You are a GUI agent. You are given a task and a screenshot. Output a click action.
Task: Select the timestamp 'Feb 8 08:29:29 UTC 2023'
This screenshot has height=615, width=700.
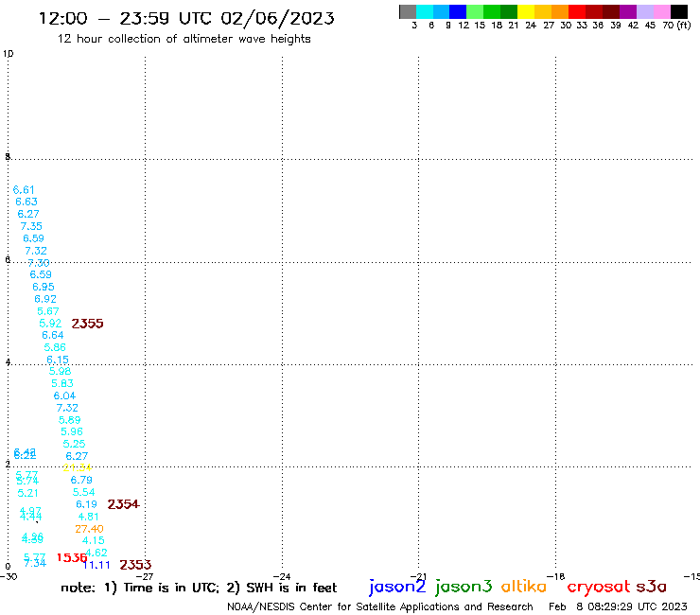click(x=618, y=606)
